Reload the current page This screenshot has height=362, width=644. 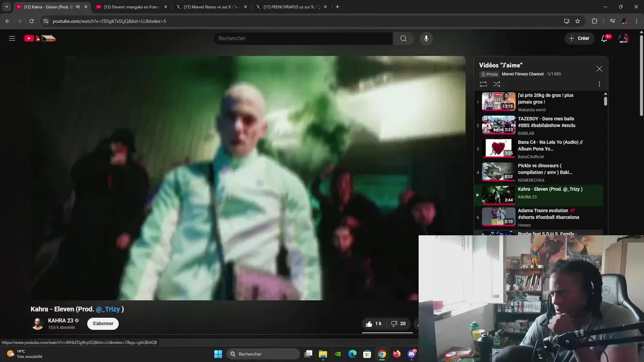pyautogui.click(x=31, y=21)
